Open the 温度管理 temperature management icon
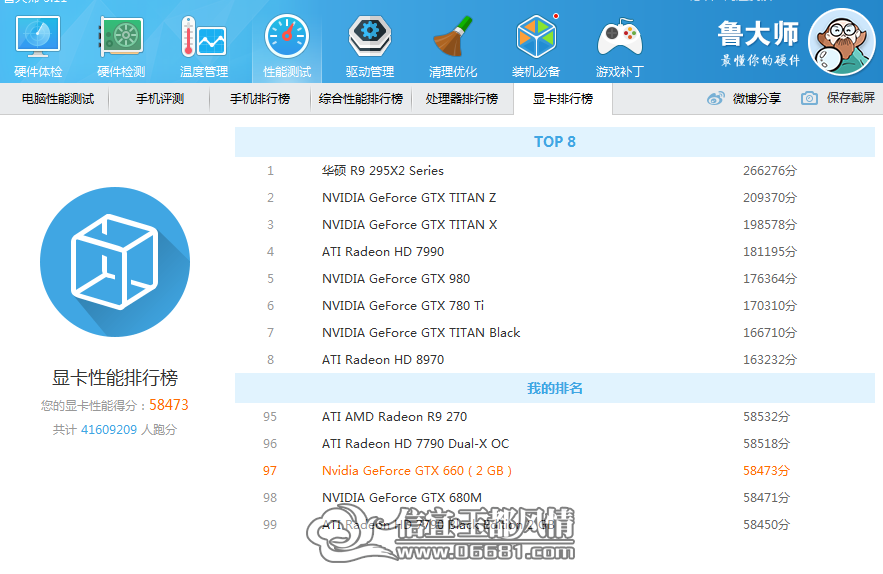The height and width of the screenshot is (574, 883). point(204,37)
